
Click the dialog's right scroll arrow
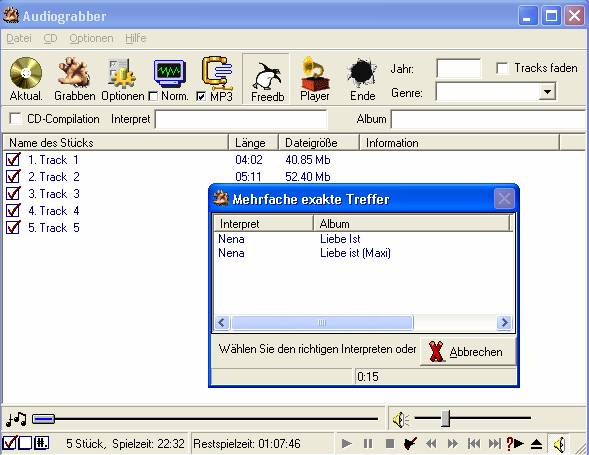pyautogui.click(x=504, y=322)
